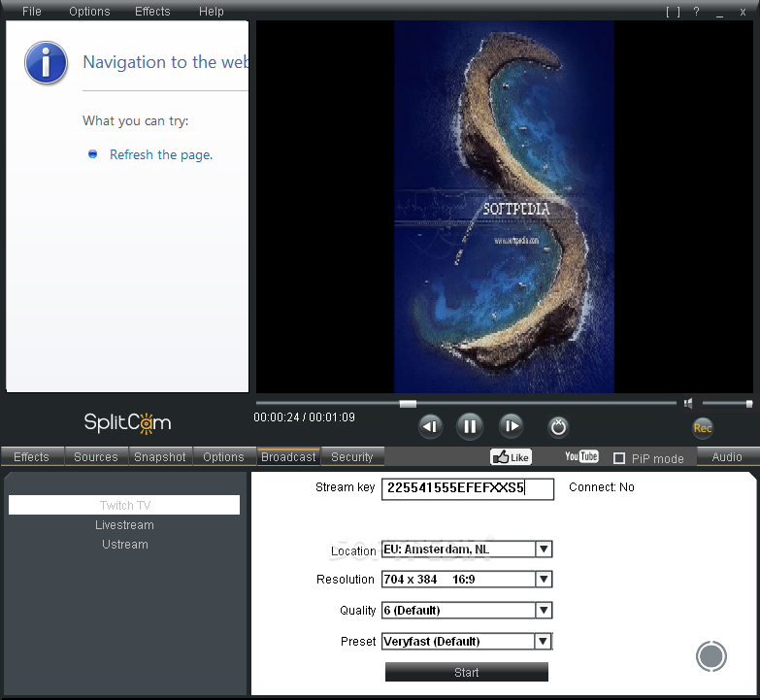Viewport: 760px width, 700px height.
Task: Click the step forward playback button
Action: pos(512,426)
